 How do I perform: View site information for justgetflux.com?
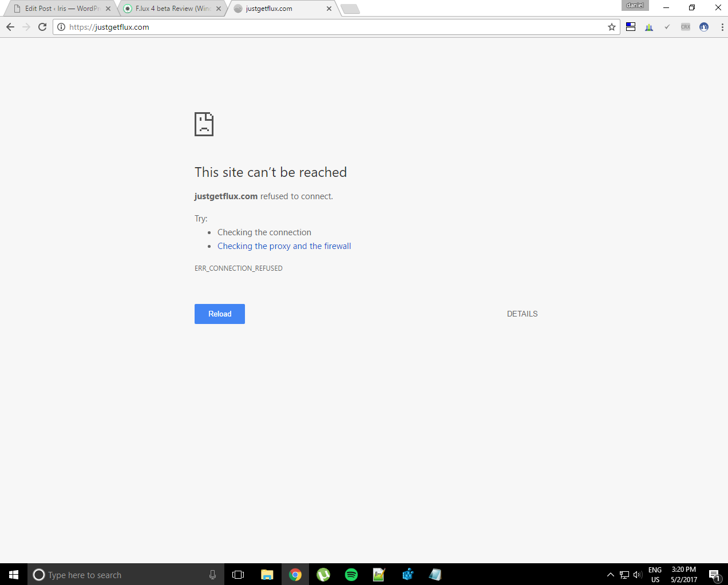pyautogui.click(x=61, y=27)
